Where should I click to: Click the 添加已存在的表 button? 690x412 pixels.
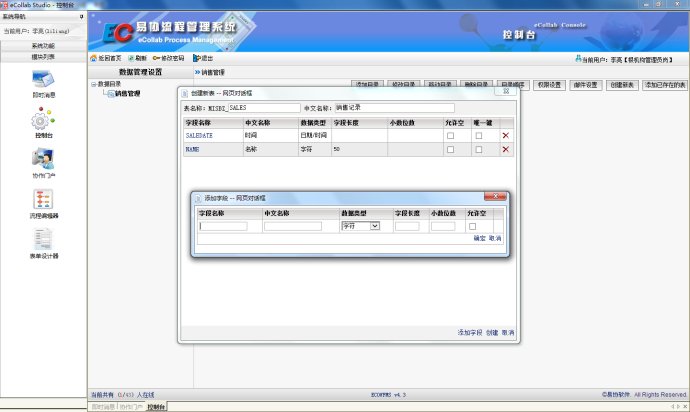pyautogui.click(x=665, y=85)
